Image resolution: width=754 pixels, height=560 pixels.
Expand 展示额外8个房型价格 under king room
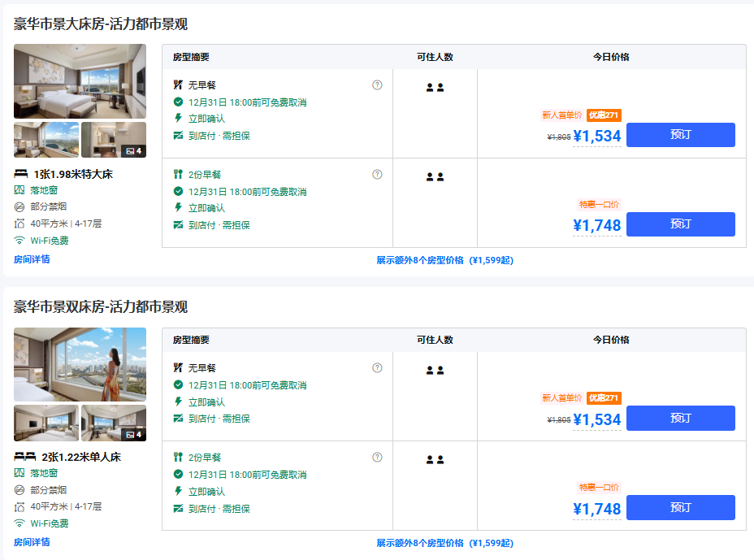[444, 261]
